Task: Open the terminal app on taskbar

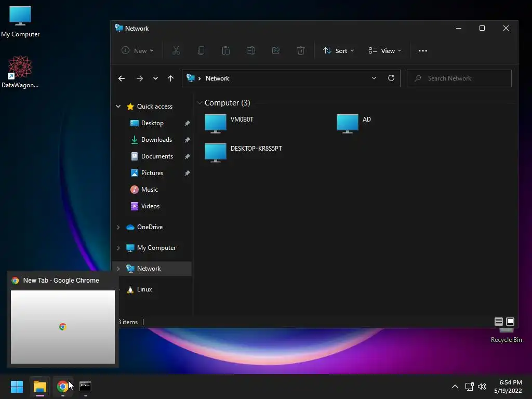Action: pos(85,387)
